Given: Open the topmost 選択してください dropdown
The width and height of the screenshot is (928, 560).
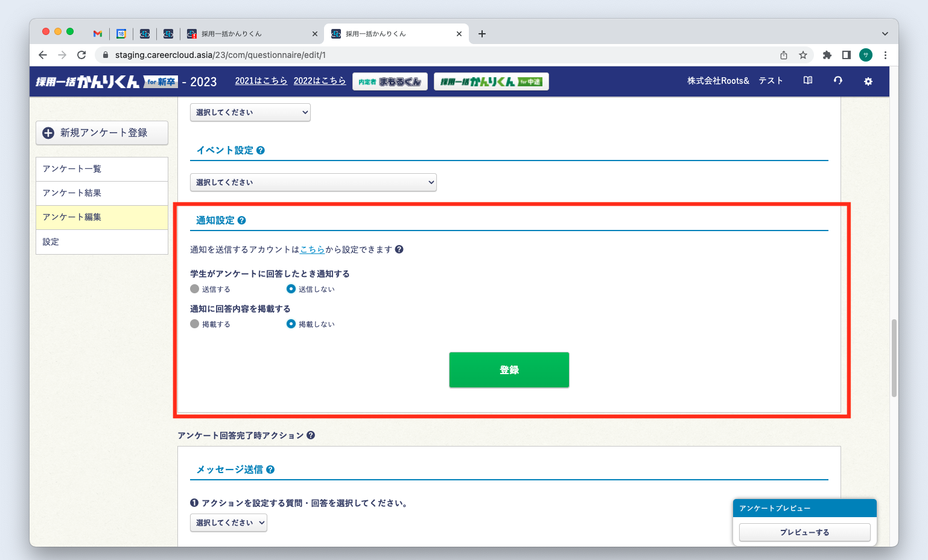Looking at the screenshot, I should (250, 112).
